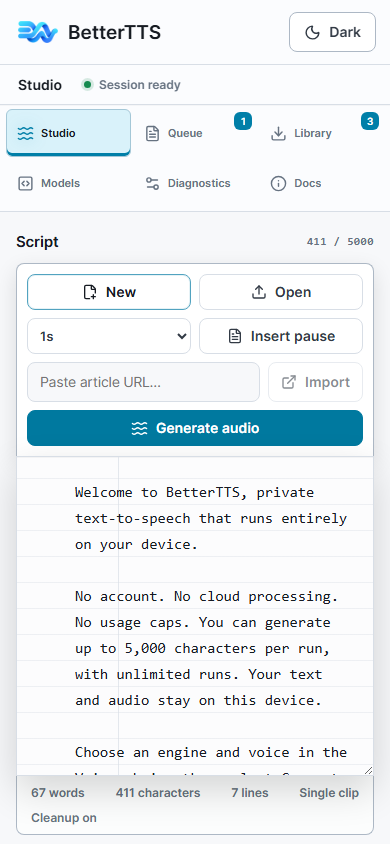
Task: Click the 7 lines stat
Action: click(x=250, y=793)
